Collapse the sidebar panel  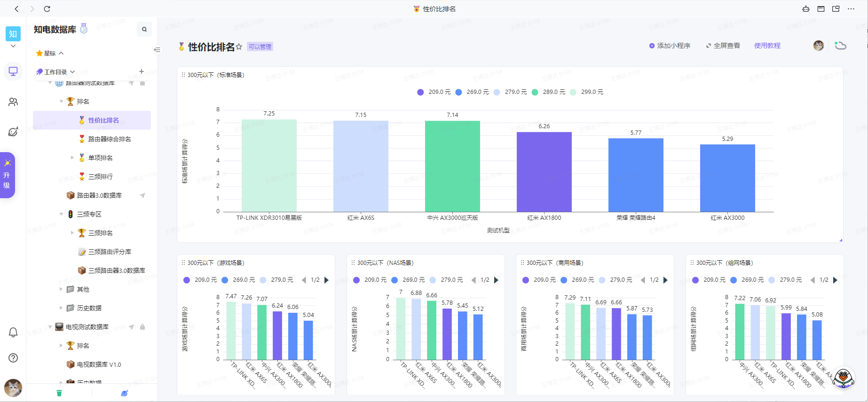coord(157,49)
